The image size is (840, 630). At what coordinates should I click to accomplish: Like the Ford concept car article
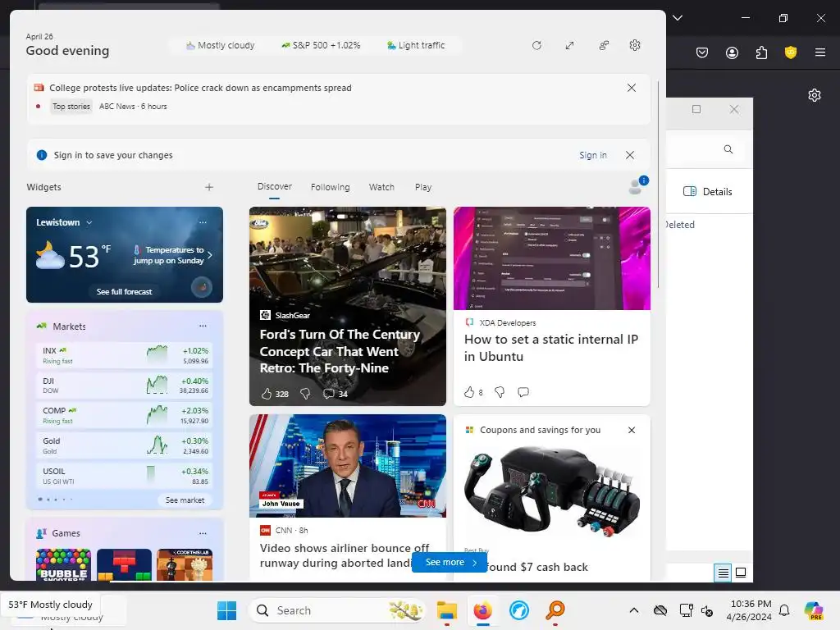tap(267, 394)
